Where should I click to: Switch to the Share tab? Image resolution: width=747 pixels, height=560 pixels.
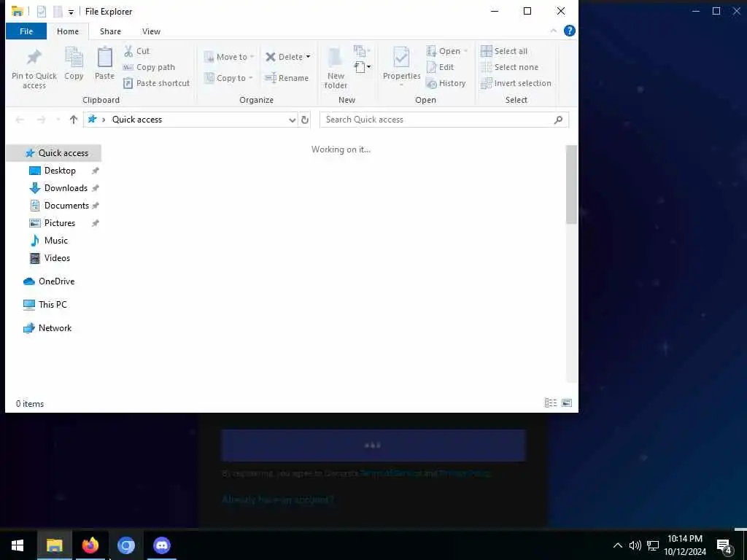(110, 31)
